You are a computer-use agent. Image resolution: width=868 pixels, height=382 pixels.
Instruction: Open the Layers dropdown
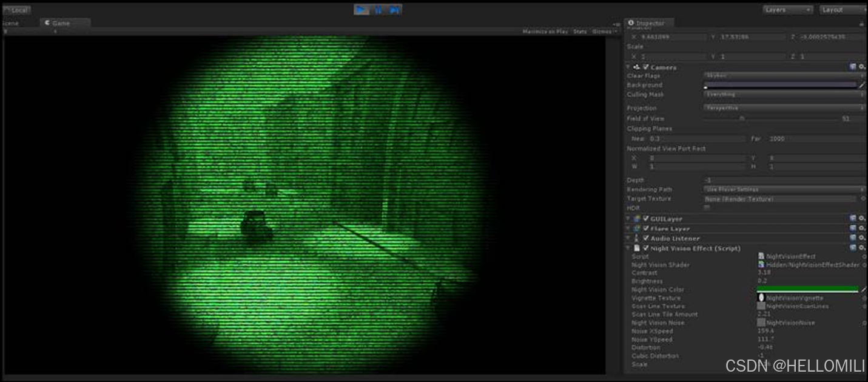[787, 10]
